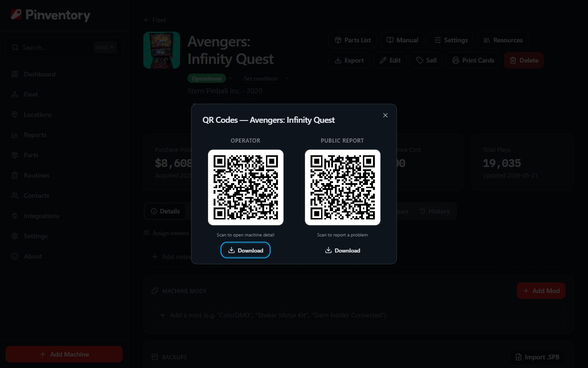
Task: Open the machine Manual
Action: pyautogui.click(x=402, y=40)
